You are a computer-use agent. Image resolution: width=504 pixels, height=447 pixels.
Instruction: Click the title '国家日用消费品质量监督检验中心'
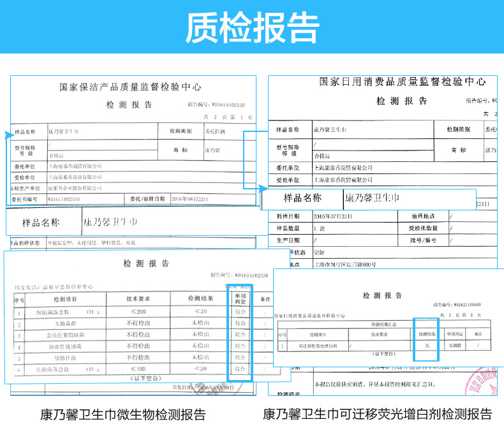(x=403, y=82)
